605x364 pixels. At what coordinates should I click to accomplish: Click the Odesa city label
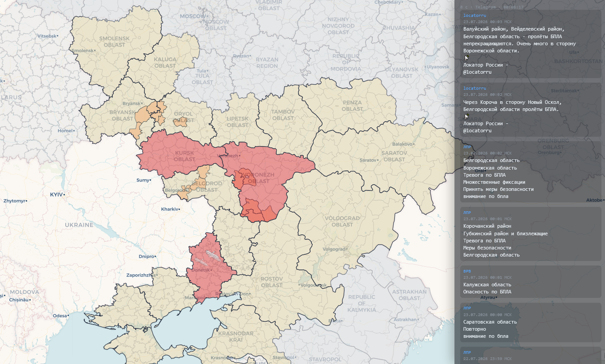coord(59,316)
